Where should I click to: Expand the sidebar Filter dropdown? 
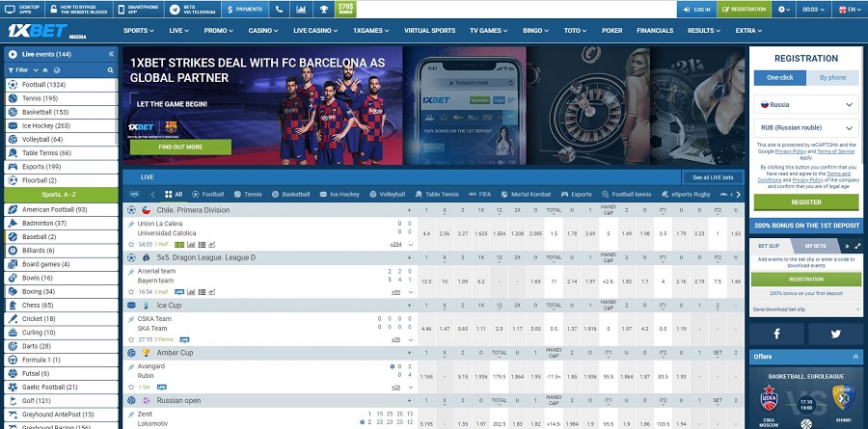tap(23, 70)
